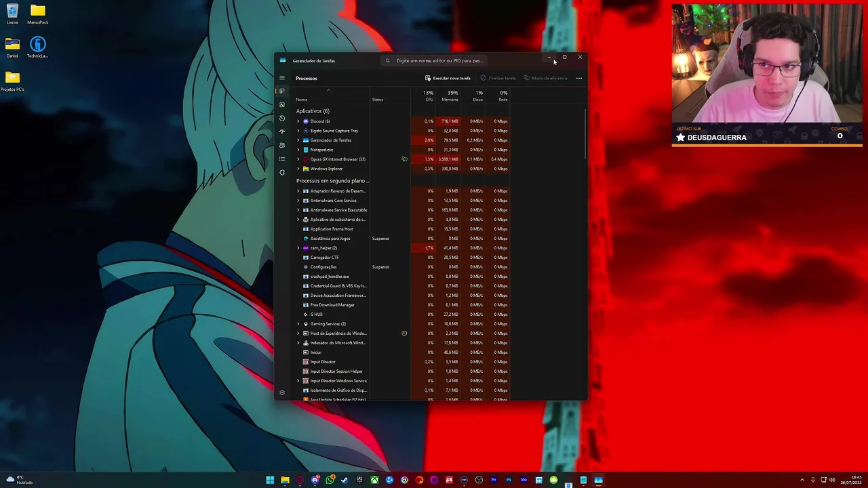The height and width of the screenshot is (488, 868).
Task: Expand the Input Director Windows Service group
Action: click(x=298, y=381)
